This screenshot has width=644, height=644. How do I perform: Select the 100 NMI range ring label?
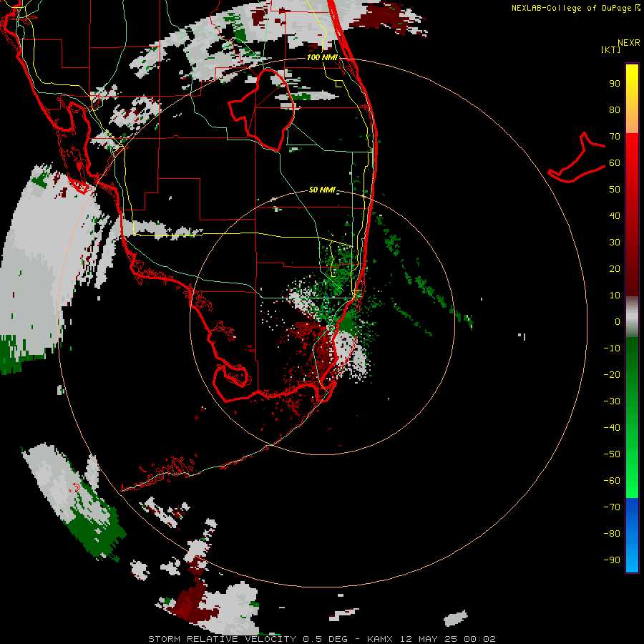(x=322, y=57)
